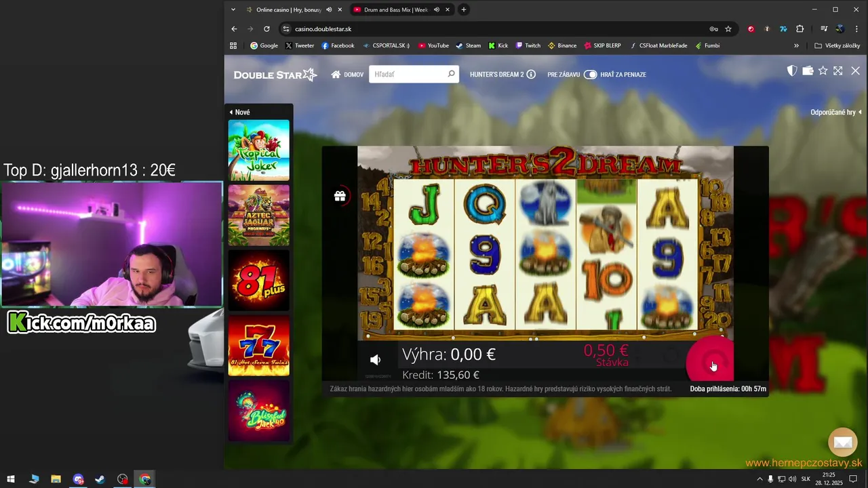This screenshot has width=868, height=488.
Task: Open Binance bookmark
Action: pyautogui.click(x=561, y=45)
